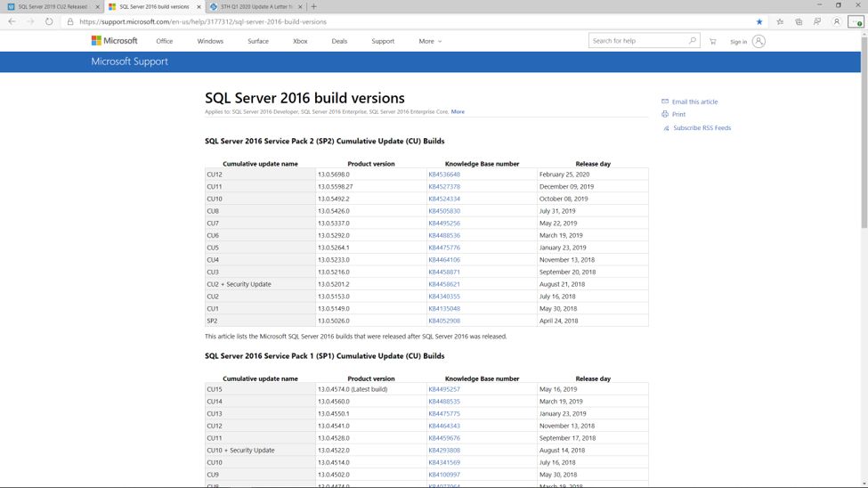Open the Support menu item
Image resolution: width=868 pixels, height=488 pixels.
[x=383, y=41]
